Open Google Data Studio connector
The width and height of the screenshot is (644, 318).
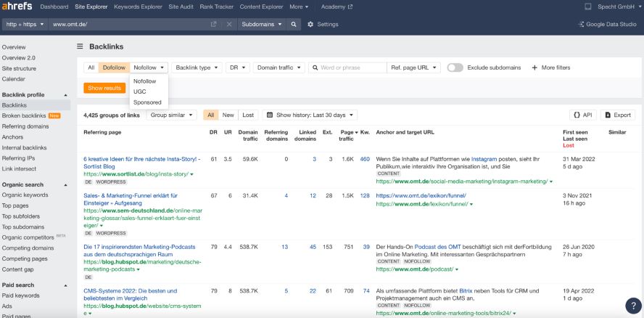click(607, 24)
